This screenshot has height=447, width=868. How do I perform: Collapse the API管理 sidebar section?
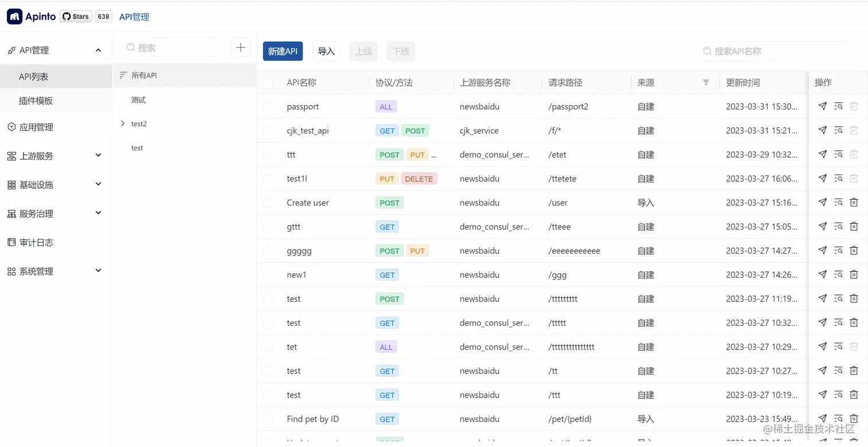click(x=98, y=50)
